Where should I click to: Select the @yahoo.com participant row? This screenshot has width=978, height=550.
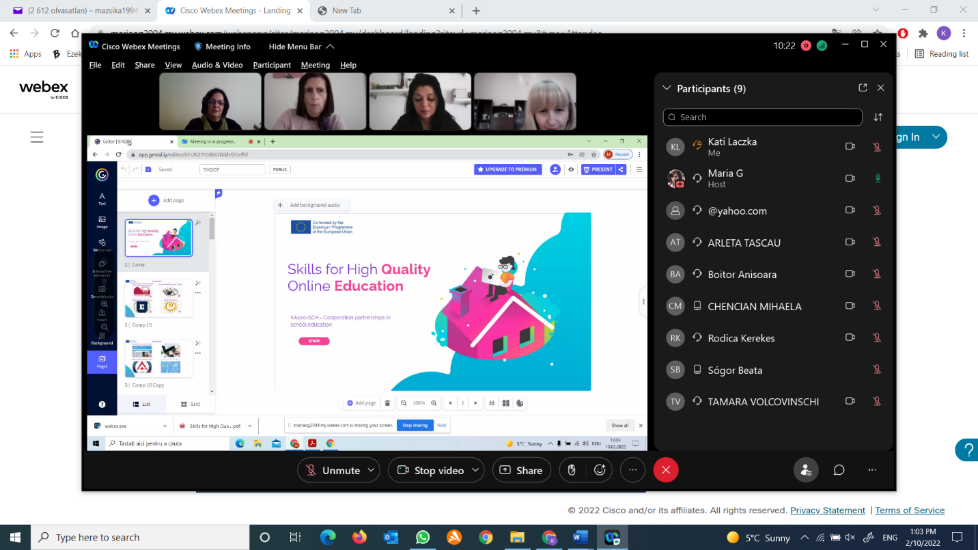tap(774, 211)
